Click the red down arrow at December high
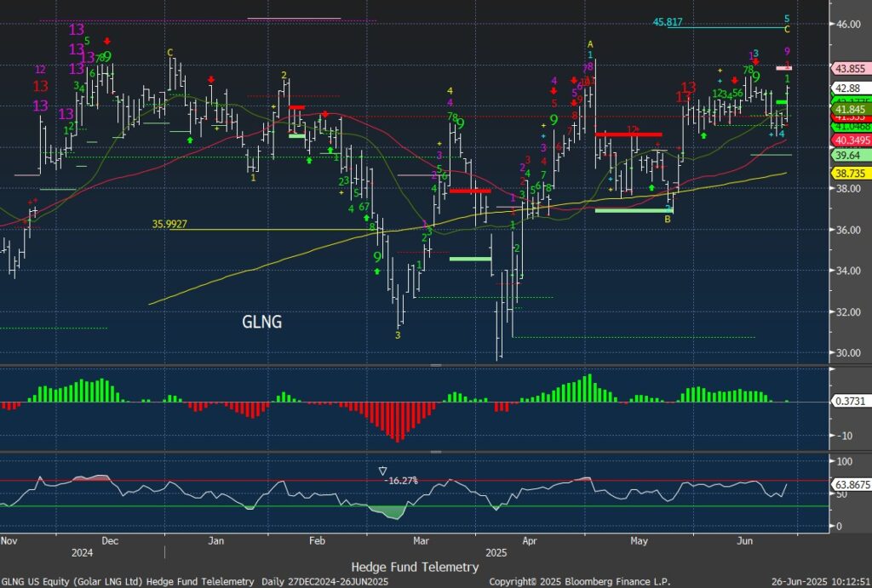 [x=106, y=41]
